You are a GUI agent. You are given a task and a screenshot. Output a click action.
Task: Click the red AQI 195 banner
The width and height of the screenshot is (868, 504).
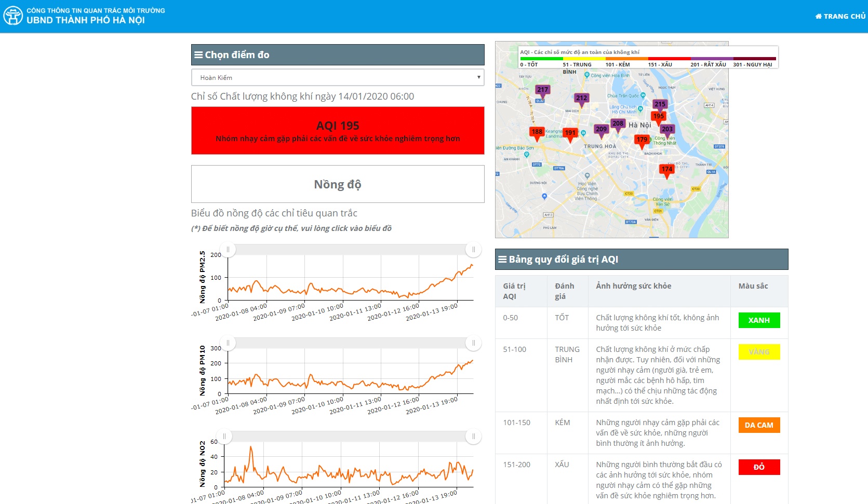pyautogui.click(x=338, y=131)
